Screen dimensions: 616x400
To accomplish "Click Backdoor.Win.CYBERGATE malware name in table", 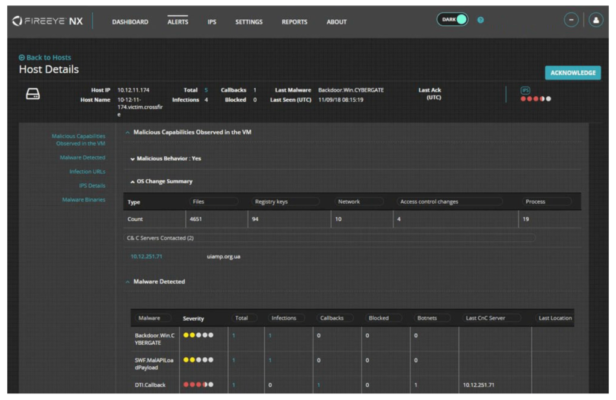I will [x=154, y=339].
